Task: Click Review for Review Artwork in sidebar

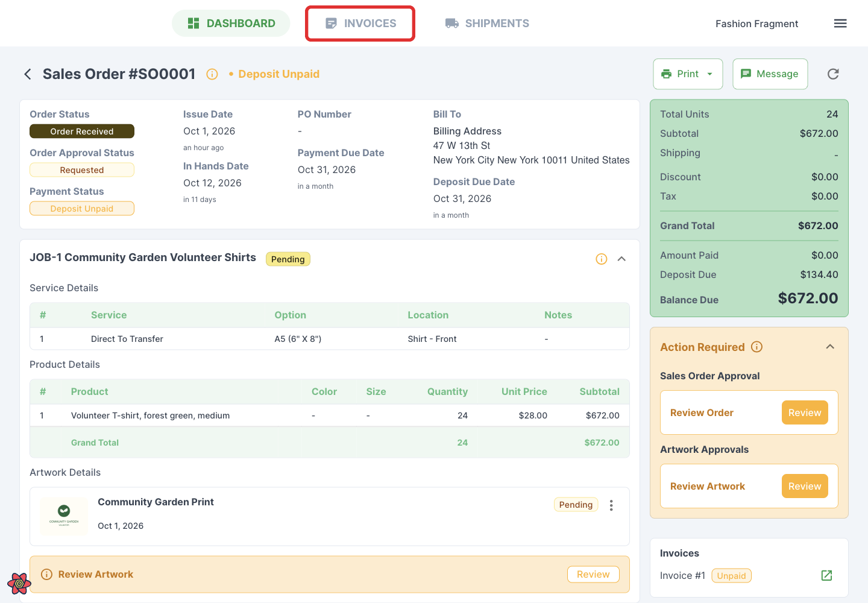Action: coord(805,486)
